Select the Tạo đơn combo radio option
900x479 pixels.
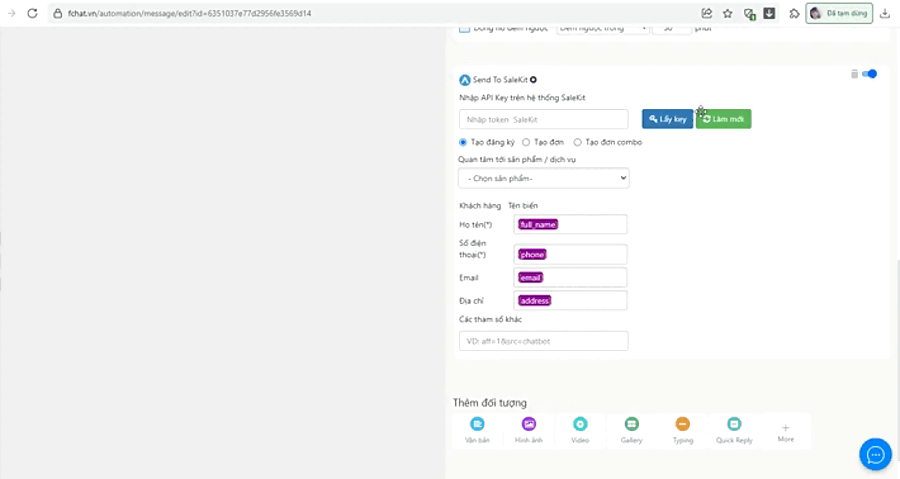(x=577, y=142)
